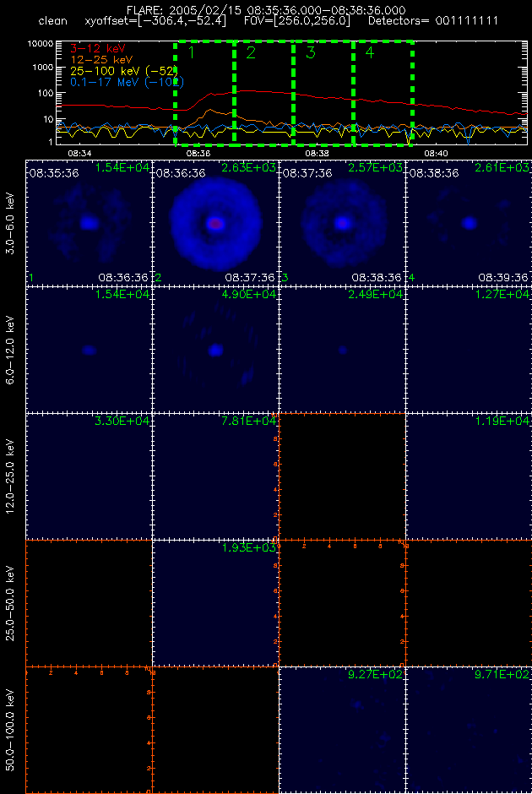The height and width of the screenshot is (794, 532).
Task: Click the 08:40 time axis label
Action: point(437,152)
